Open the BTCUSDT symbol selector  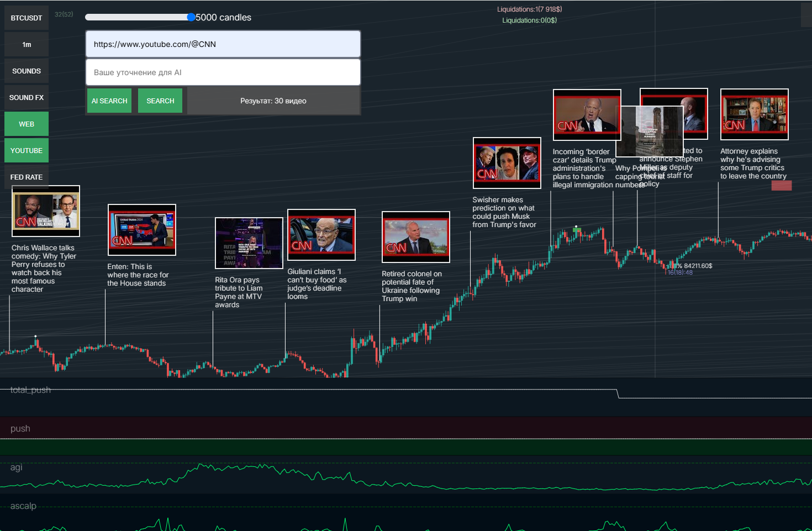pyautogui.click(x=27, y=18)
